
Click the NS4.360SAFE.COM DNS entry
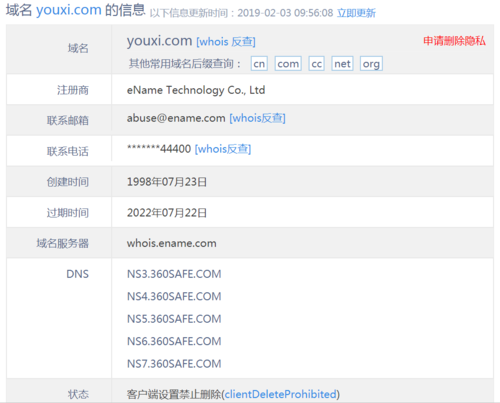pyautogui.click(x=174, y=296)
